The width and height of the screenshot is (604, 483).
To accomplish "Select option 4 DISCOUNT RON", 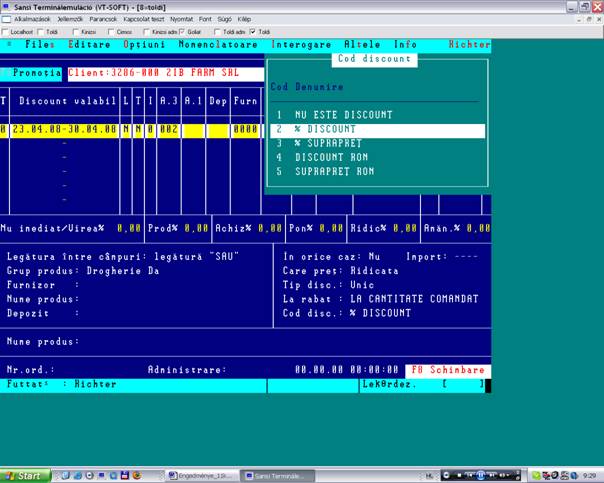I will 378,157.
